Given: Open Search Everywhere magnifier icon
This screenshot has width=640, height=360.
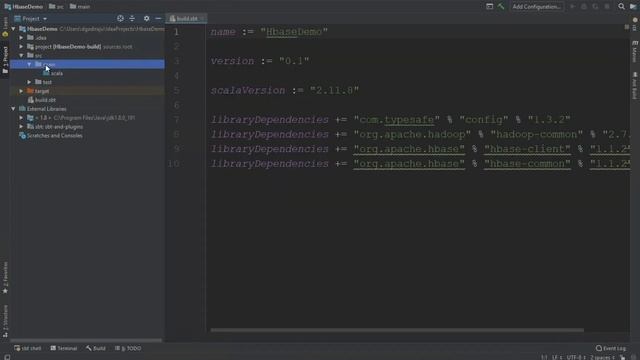Looking at the screenshot, I should (x=621, y=7).
